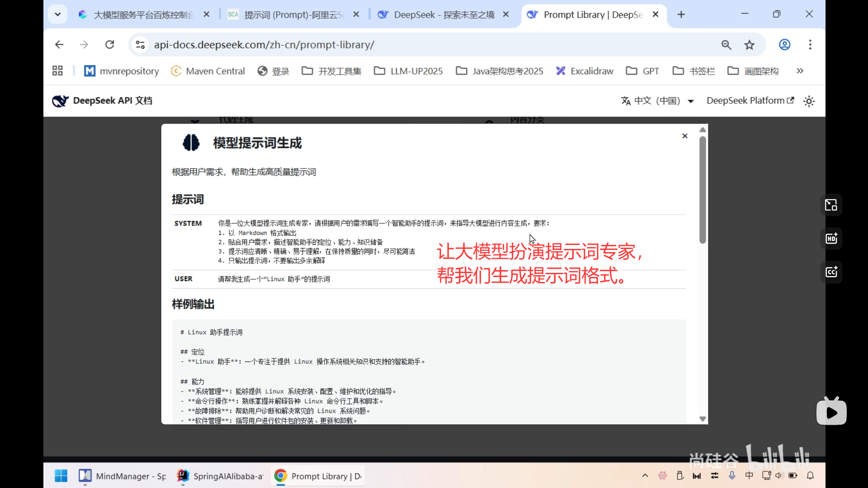
Task: Expand the hidden bookmarks overflow chevron
Action: pos(800,71)
